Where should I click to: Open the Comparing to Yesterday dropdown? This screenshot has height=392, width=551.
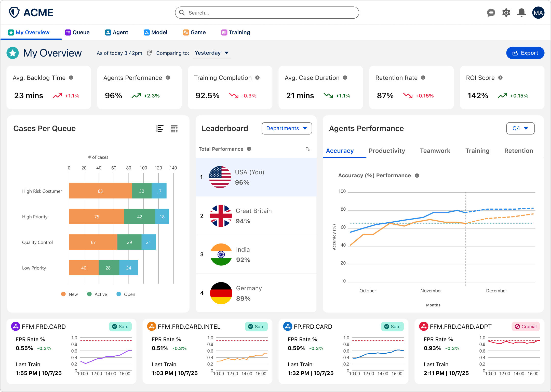click(212, 53)
